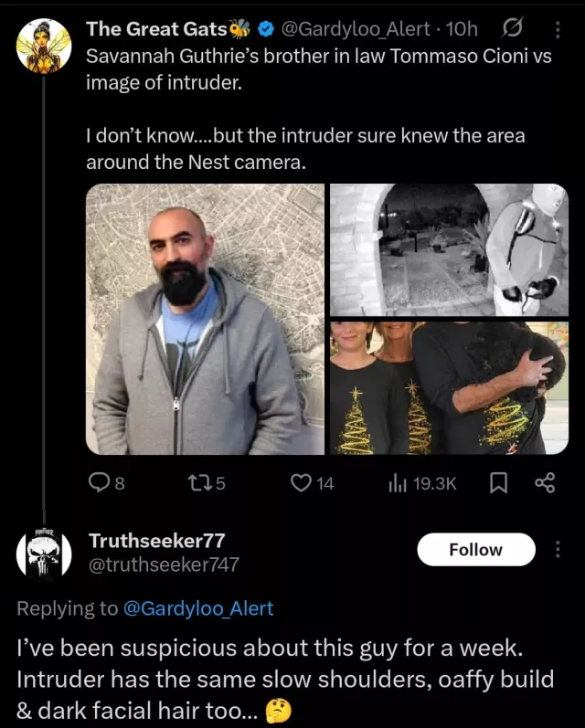
Task: Open the view count analytics icon
Action: 399,483
